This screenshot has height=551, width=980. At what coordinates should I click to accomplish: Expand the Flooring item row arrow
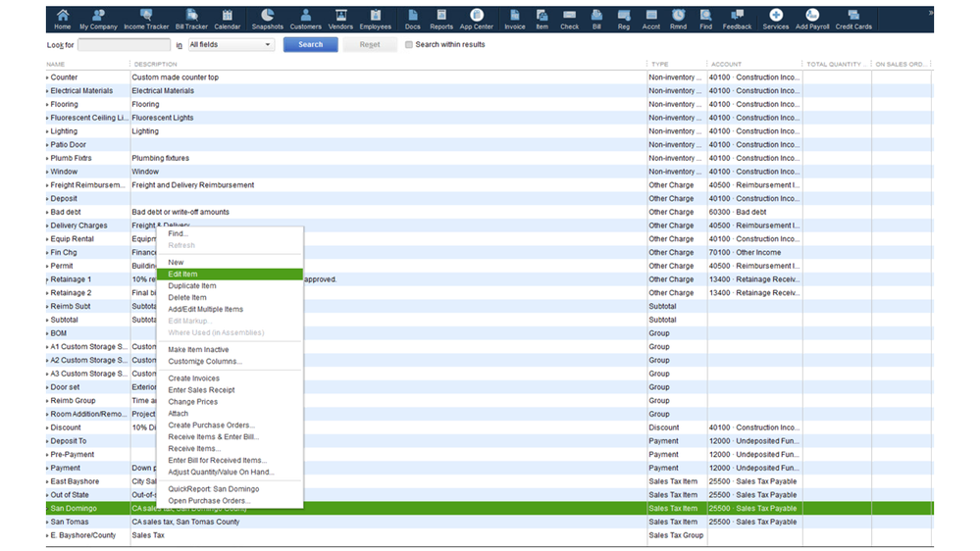(47, 104)
